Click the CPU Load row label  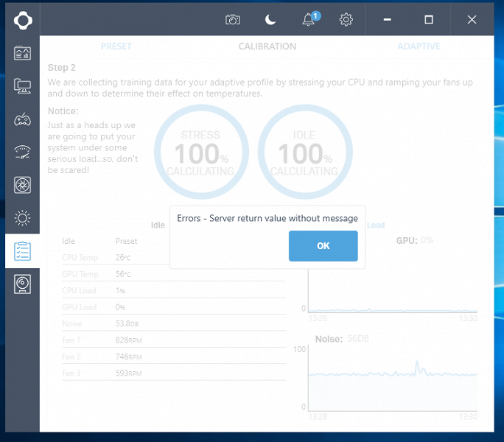click(x=79, y=290)
